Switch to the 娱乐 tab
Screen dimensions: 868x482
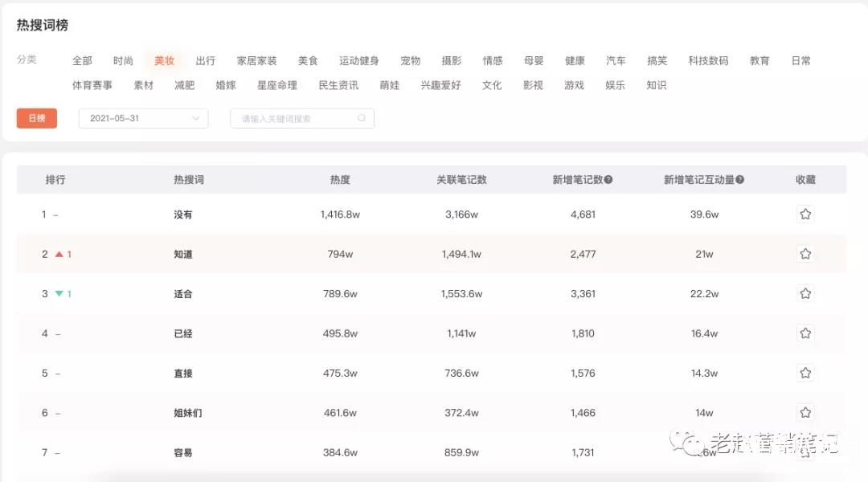tap(615, 84)
